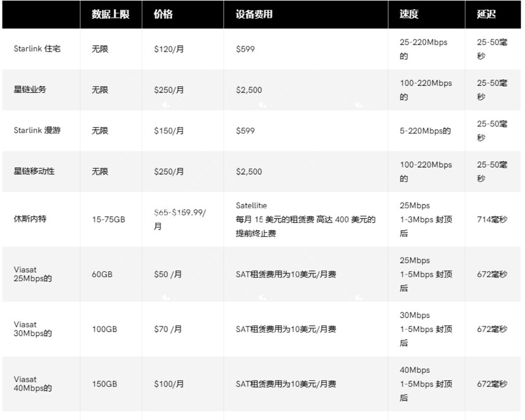Click "672毫秒" in the Viasat 25Mbps row

[492, 275]
